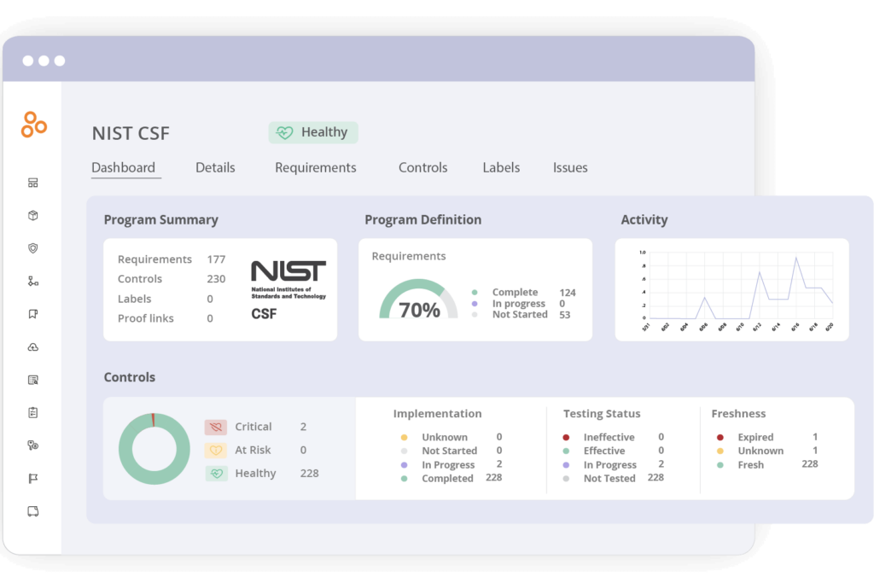Click the Healthy status badge
This screenshot has height=588, width=874.
coord(312,131)
